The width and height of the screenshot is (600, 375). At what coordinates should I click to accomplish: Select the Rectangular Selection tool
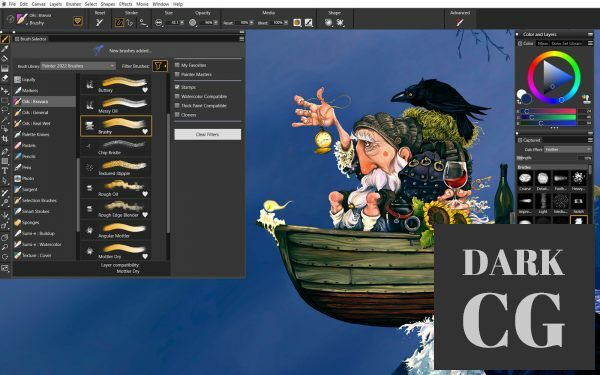click(x=5, y=101)
